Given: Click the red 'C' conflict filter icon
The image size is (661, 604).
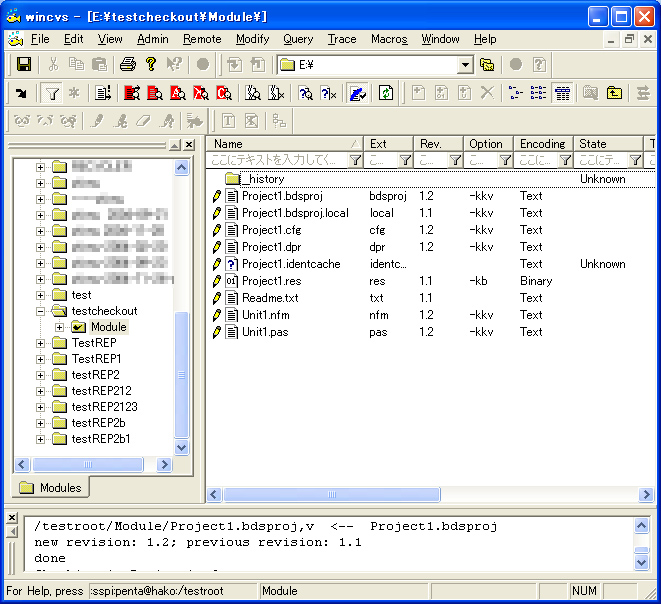Looking at the screenshot, I should (x=224, y=93).
